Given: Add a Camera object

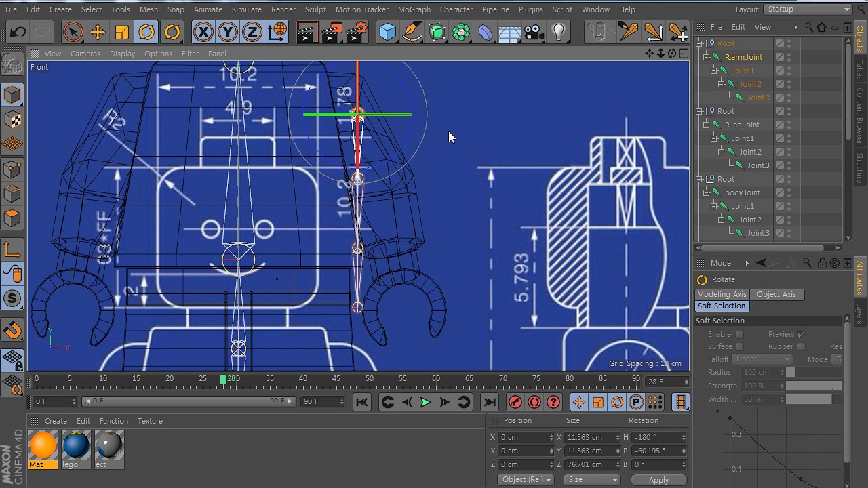Looking at the screenshot, I should 534,32.
